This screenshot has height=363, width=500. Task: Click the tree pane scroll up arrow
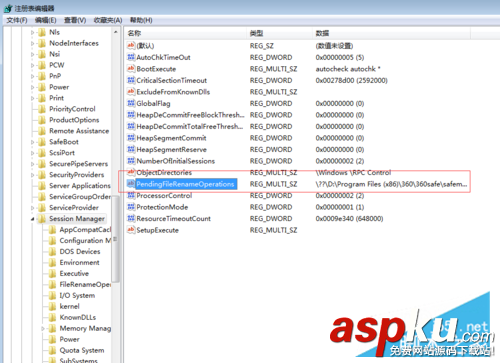point(115,32)
